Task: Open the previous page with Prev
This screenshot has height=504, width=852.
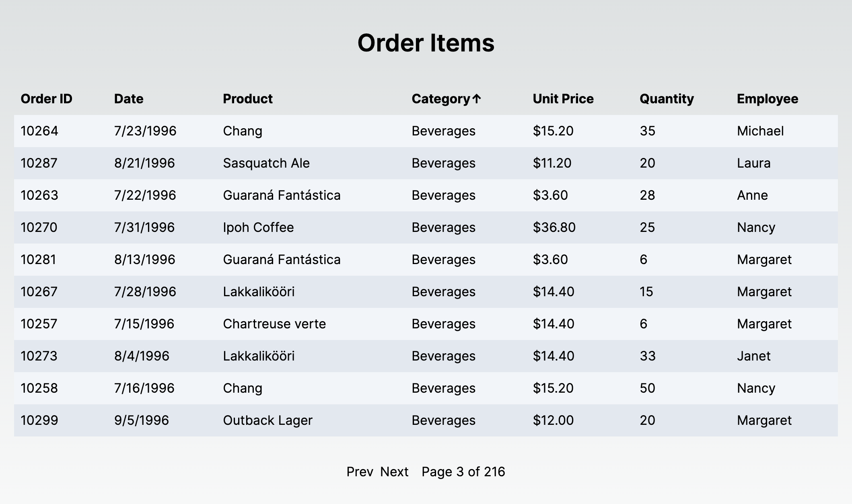Action: point(359,472)
